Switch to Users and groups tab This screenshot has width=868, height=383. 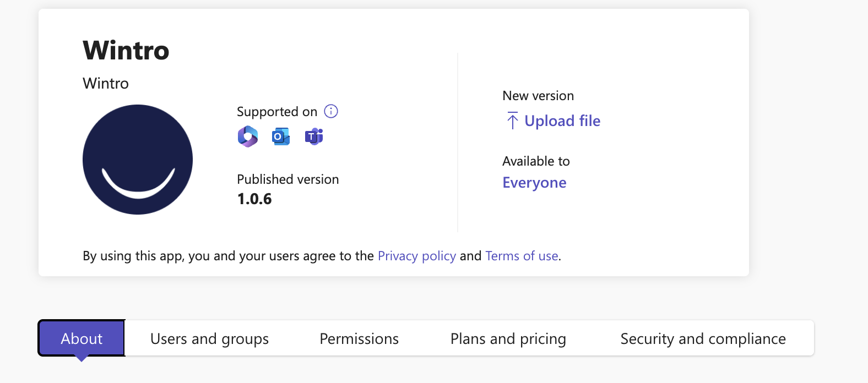(x=209, y=338)
